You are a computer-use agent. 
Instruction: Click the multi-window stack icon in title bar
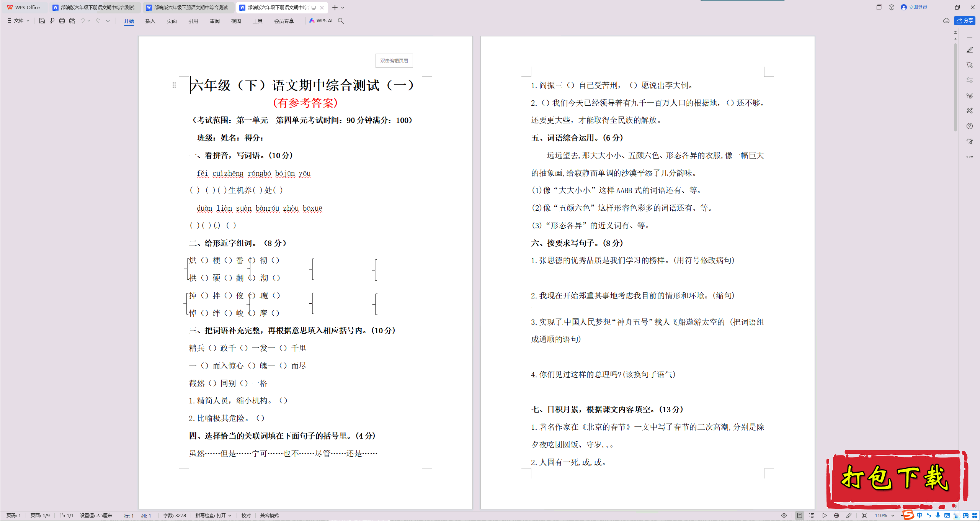(879, 7)
